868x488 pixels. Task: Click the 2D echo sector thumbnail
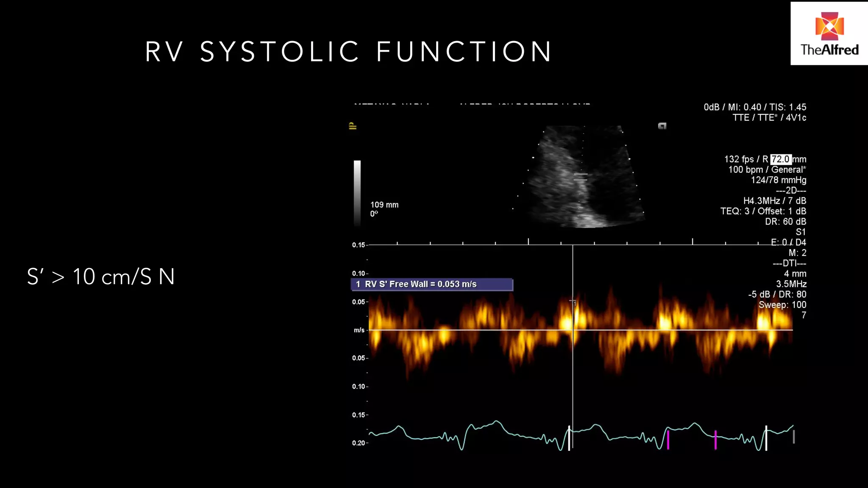(579, 176)
